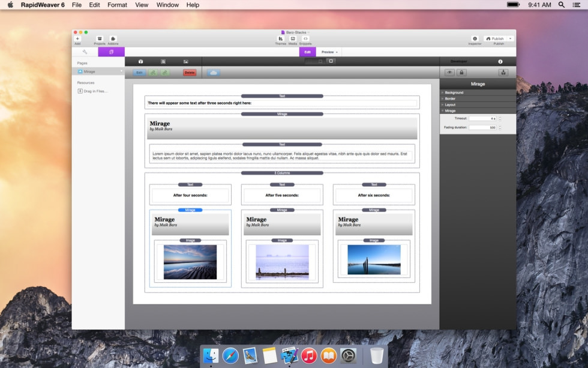Open the Themes browser icon
Screen dimensions: 588x368
click(281, 38)
